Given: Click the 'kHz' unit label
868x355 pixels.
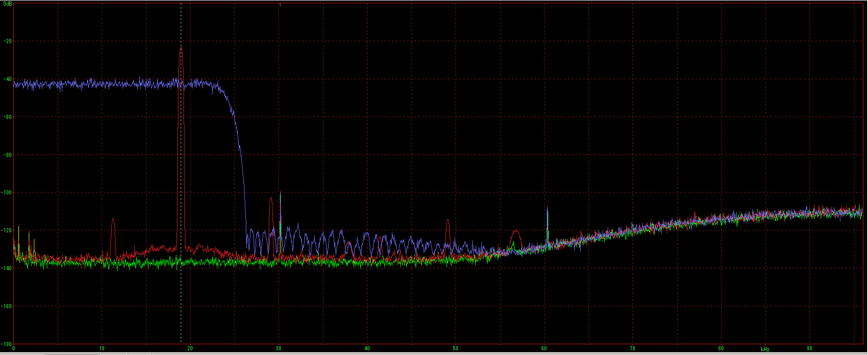Looking at the screenshot, I should coord(765,349).
